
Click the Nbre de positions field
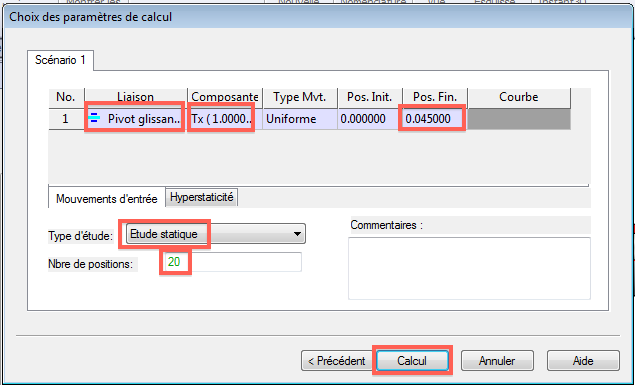coord(232,262)
